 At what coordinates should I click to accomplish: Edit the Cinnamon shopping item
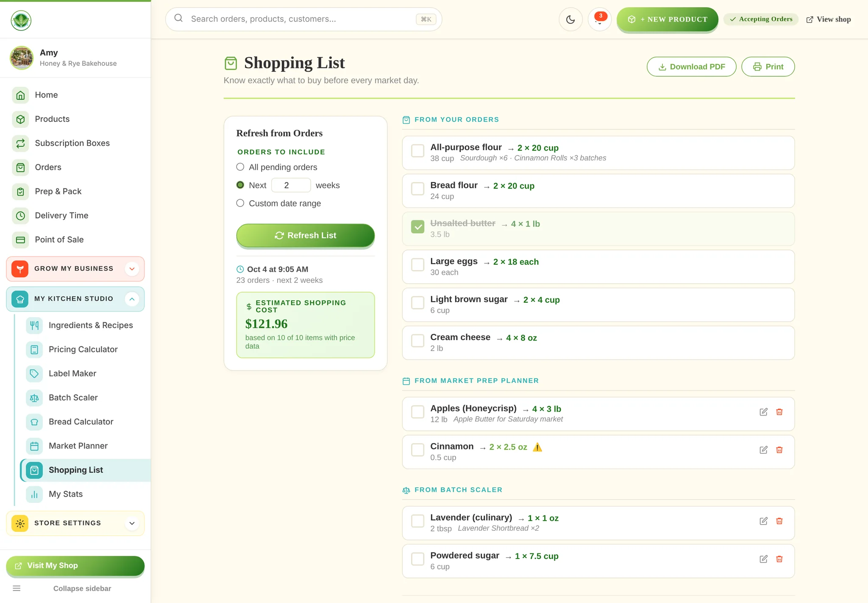pyautogui.click(x=763, y=450)
